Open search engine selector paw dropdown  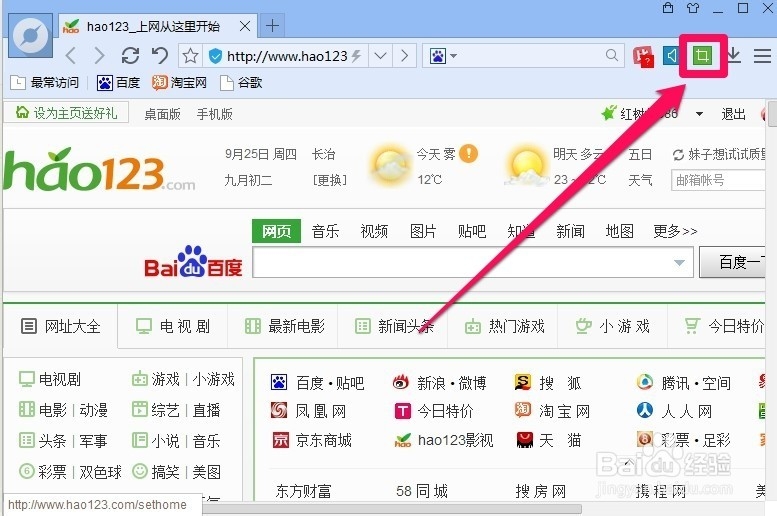(443, 56)
